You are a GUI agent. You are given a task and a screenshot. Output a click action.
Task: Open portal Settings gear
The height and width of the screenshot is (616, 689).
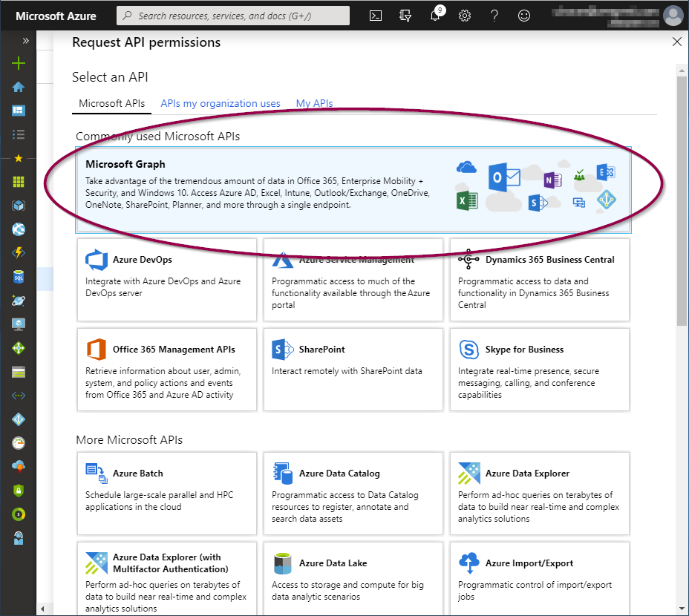coord(465,16)
